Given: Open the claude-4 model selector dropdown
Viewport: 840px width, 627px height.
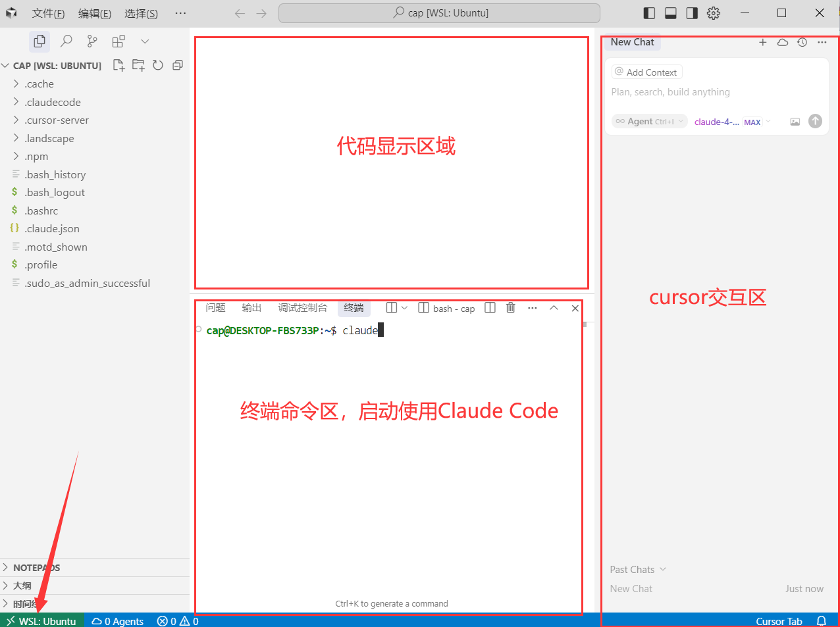Looking at the screenshot, I should pyautogui.click(x=732, y=122).
